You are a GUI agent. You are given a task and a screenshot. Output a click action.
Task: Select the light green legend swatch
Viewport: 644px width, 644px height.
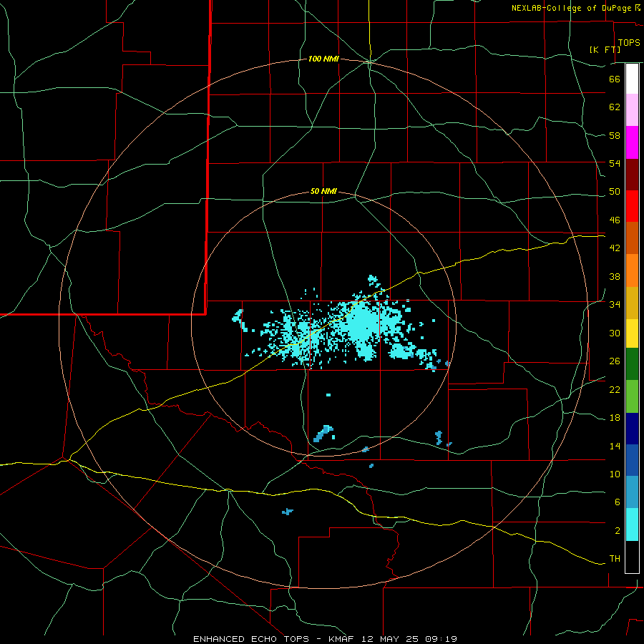632,396
